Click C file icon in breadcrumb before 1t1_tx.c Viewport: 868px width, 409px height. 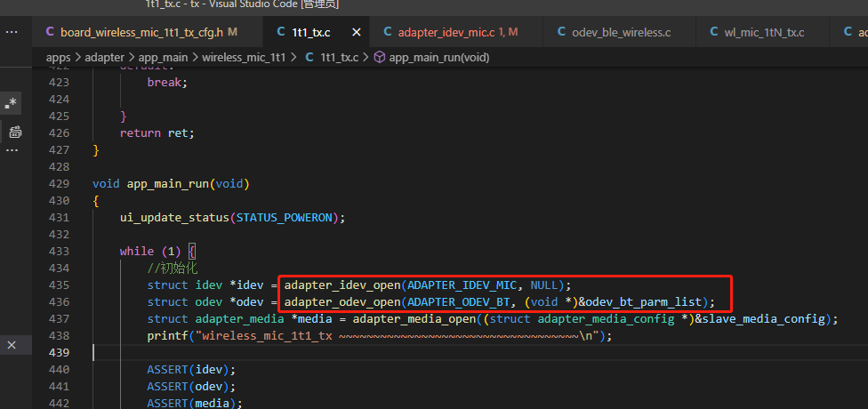[x=310, y=57]
